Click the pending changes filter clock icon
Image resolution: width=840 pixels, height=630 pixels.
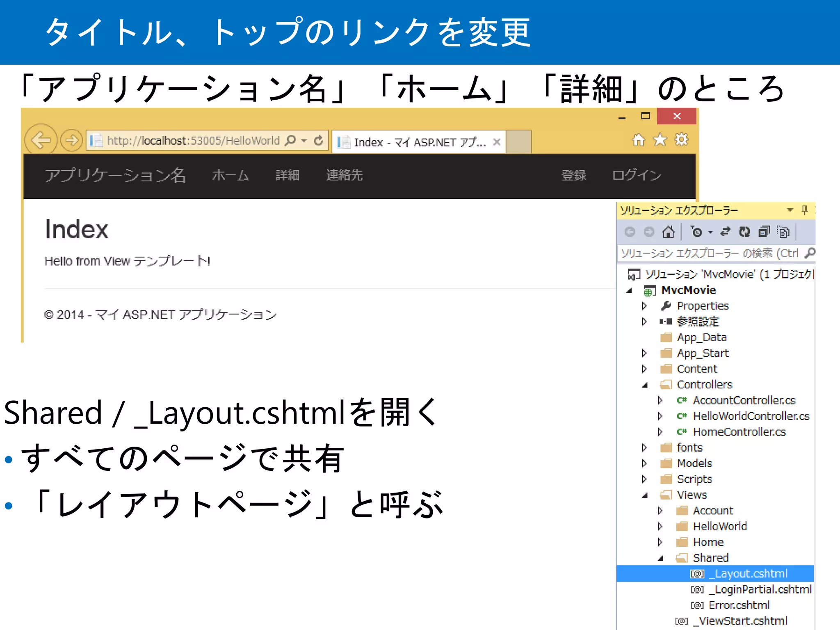(696, 232)
